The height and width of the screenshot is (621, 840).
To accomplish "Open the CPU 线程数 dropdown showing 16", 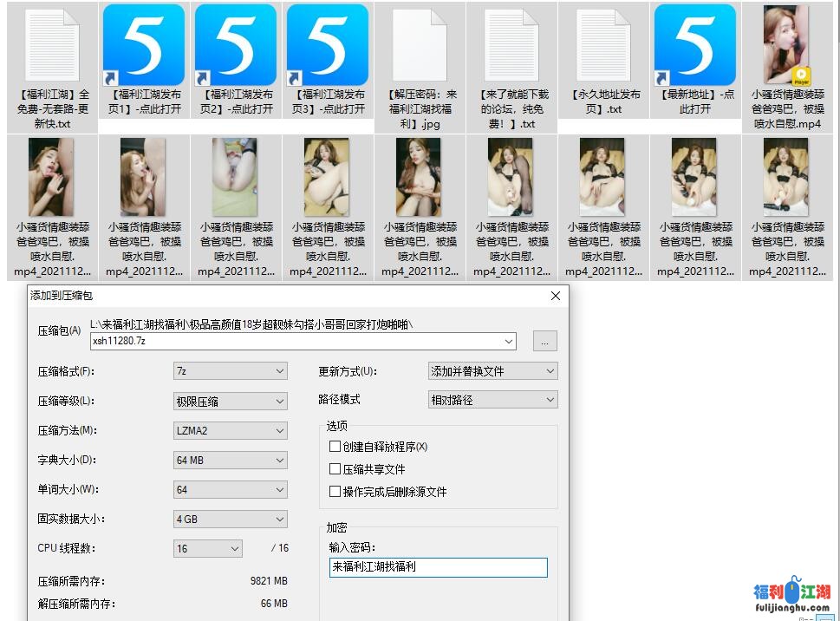I will pos(209,548).
